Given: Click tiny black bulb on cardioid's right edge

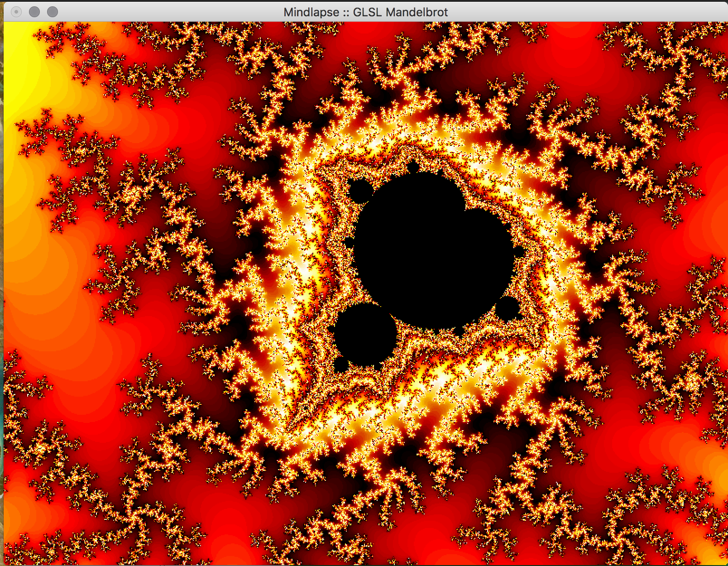Looking at the screenshot, I should [518, 252].
